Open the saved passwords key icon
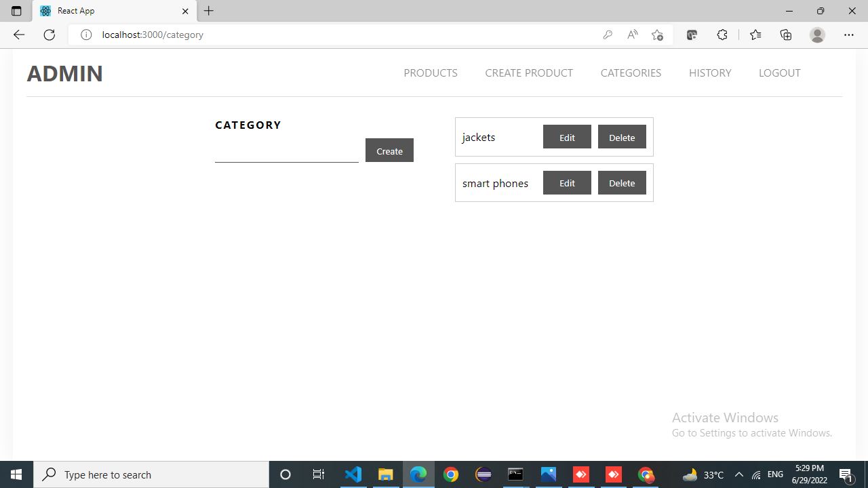The image size is (868, 488). [608, 35]
